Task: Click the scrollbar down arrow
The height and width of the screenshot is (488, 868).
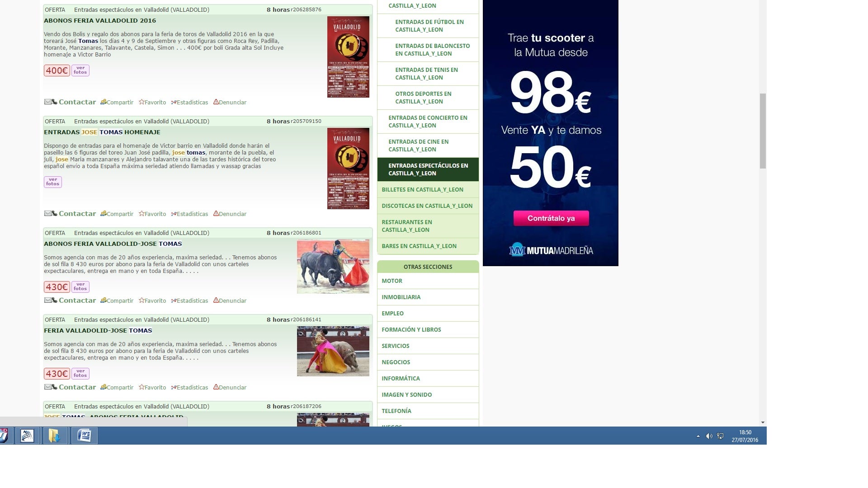Action: (763, 422)
